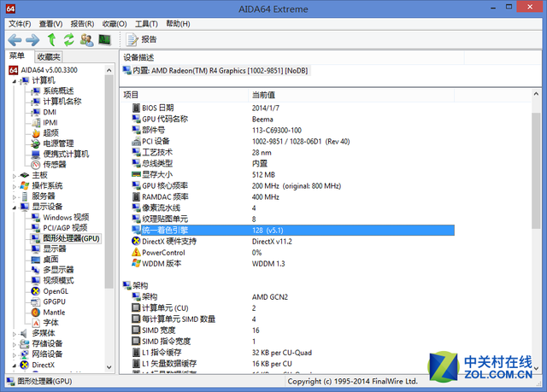547x392 pixels.
Task: Collapse the 计算机 tree node
Action: (x=14, y=81)
